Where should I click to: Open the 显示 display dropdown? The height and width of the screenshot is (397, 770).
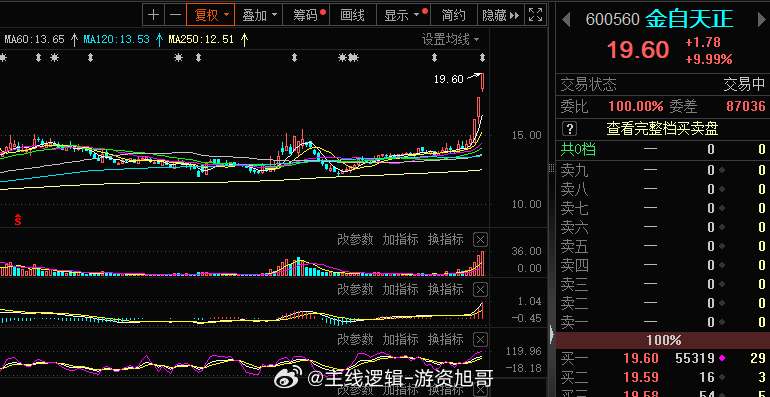403,15
